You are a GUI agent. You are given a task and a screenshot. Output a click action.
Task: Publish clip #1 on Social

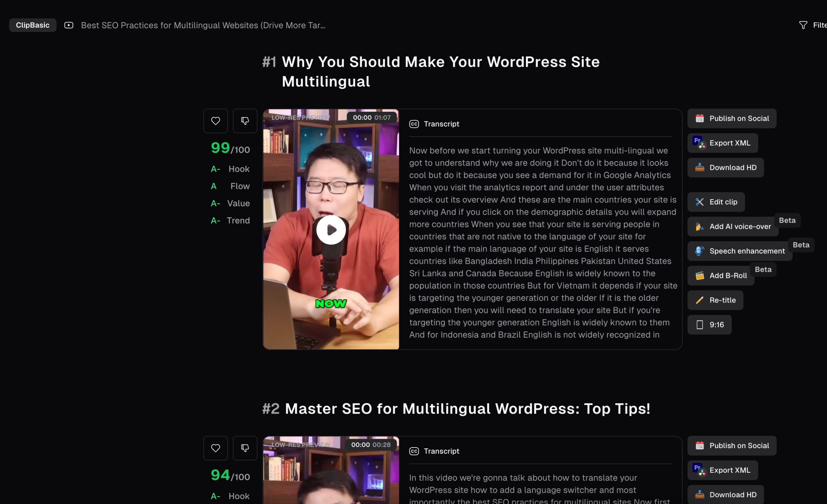click(x=732, y=118)
